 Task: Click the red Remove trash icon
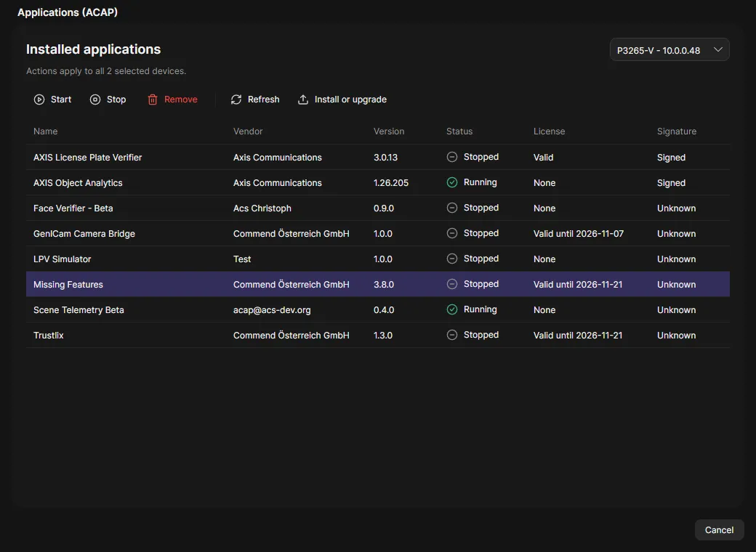pos(153,100)
